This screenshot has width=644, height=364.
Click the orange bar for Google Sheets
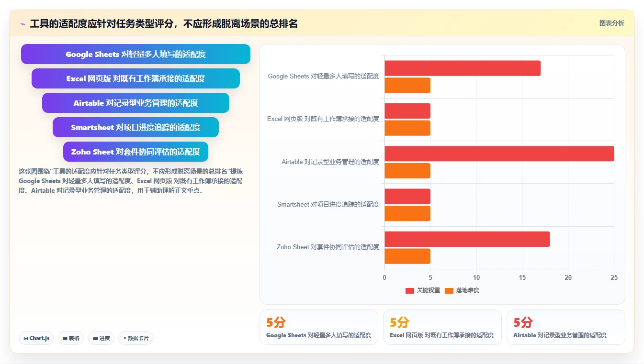pos(407,85)
